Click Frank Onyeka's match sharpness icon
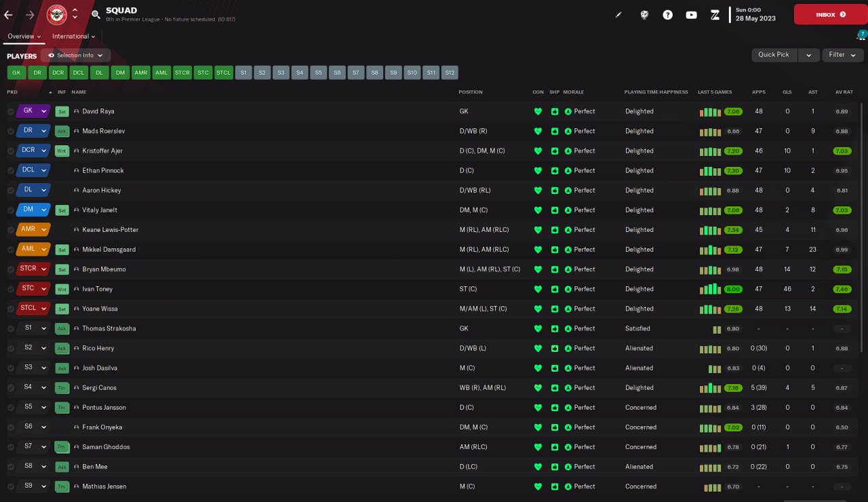This screenshot has height=502, width=868. tap(555, 427)
